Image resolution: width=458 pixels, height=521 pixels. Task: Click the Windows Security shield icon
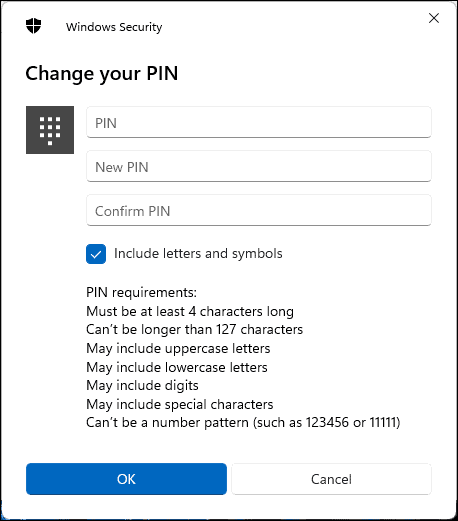33,26
